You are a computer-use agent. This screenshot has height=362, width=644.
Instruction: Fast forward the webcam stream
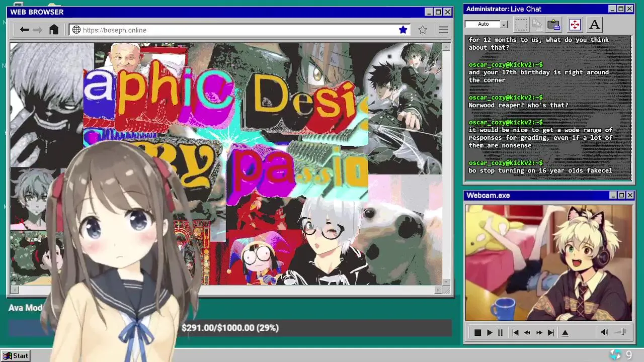coord(539,332)
